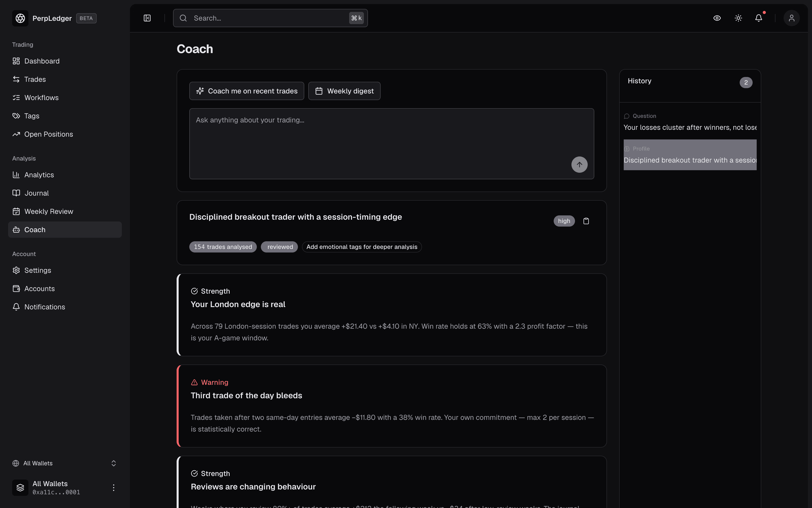Viewport: 812px width, 508px height.
Task: Copy profile with clipboard icon
Action: click(586, 221)
